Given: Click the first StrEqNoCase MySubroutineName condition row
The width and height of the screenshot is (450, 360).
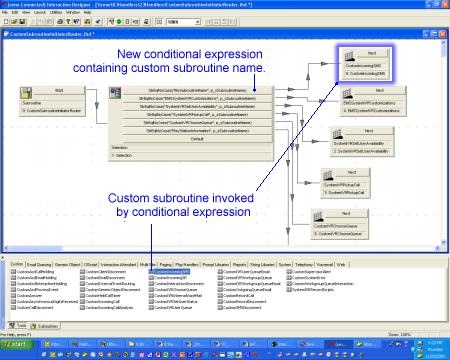Looking at the screenshot, I should coord(197,90).
